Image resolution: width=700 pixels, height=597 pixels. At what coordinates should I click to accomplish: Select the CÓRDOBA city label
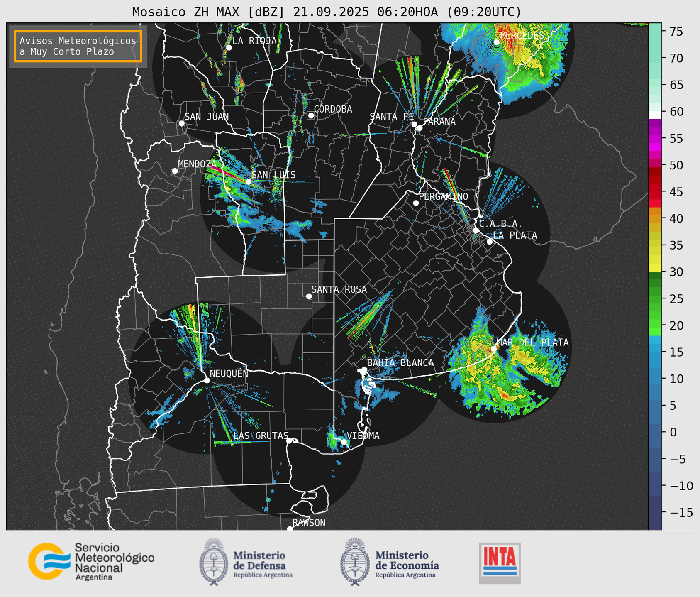pos(333,109)
